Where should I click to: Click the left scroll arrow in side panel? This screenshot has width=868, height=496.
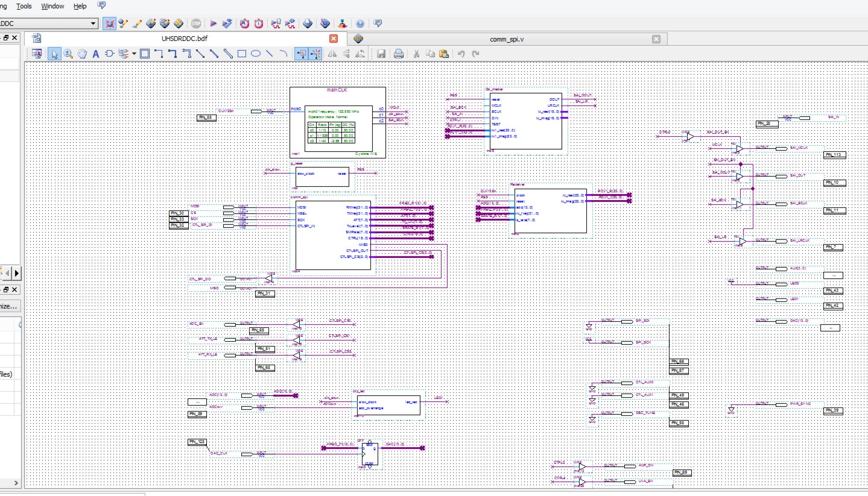pos(7,273)
